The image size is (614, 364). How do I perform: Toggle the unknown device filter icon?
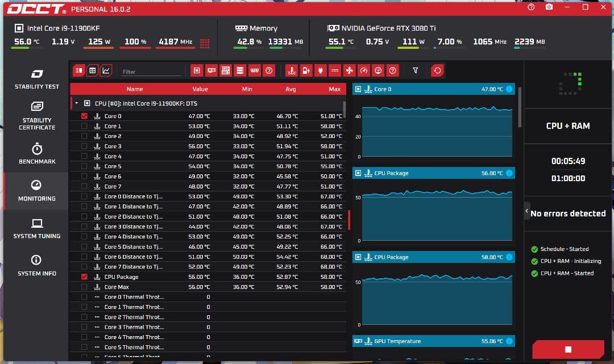269,71
